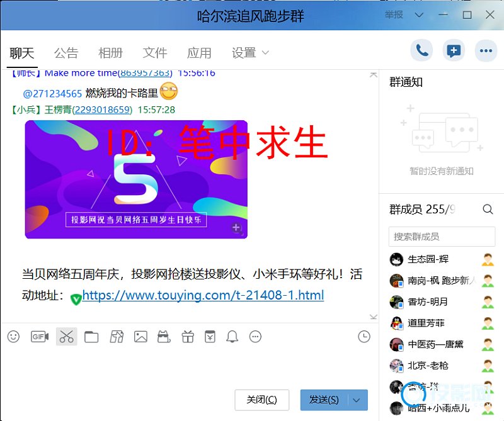The image size is (504, 421).
Task: Open message history clock icon
Action: coord(364,337)
